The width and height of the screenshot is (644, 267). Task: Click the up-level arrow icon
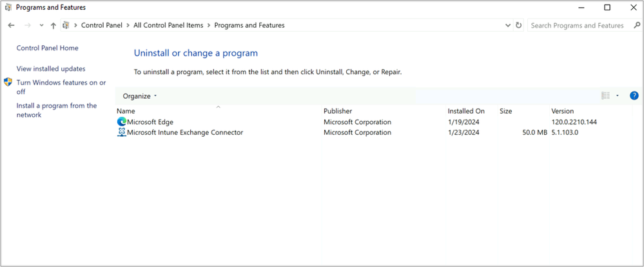54,26
